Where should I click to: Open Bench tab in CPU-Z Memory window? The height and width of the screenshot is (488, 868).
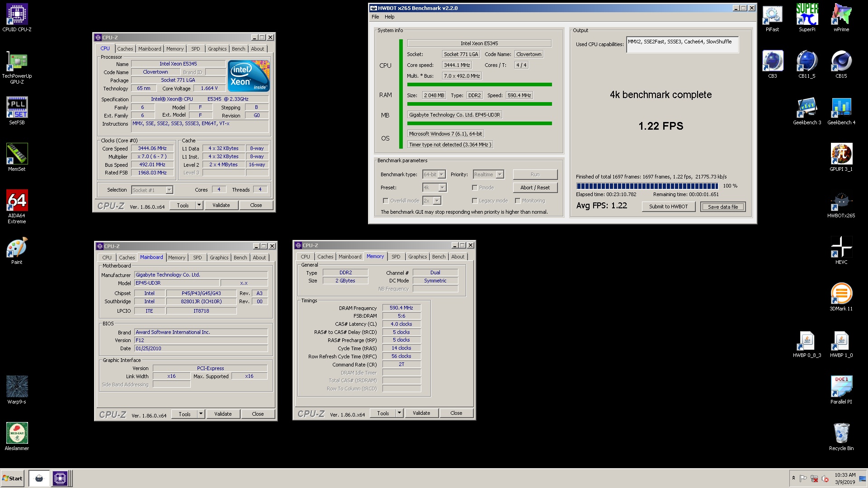click(439, 257)
